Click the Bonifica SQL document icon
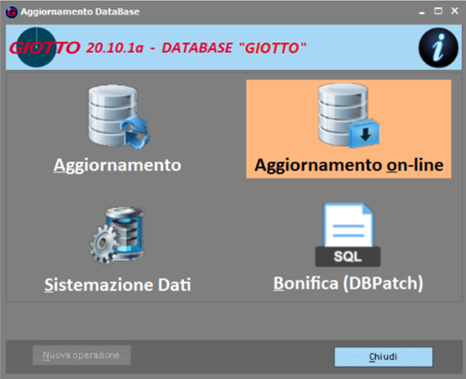This screenshot has width=466, height=379. pos(348,235)
